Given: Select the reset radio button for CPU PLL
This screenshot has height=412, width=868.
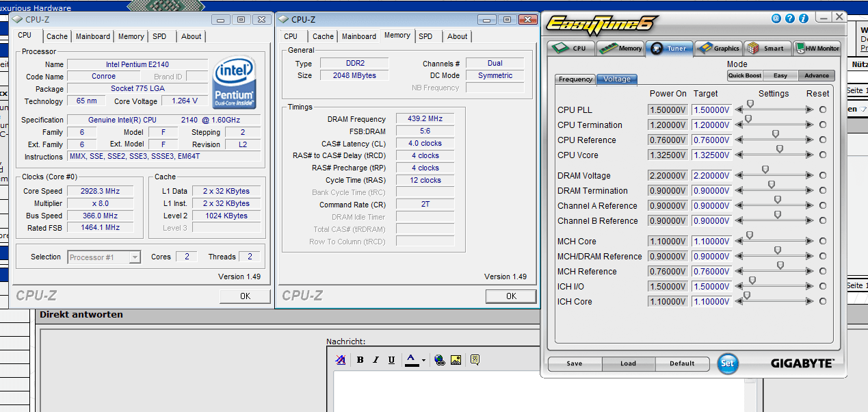Looking at the screenshot, I should [823, 110].
